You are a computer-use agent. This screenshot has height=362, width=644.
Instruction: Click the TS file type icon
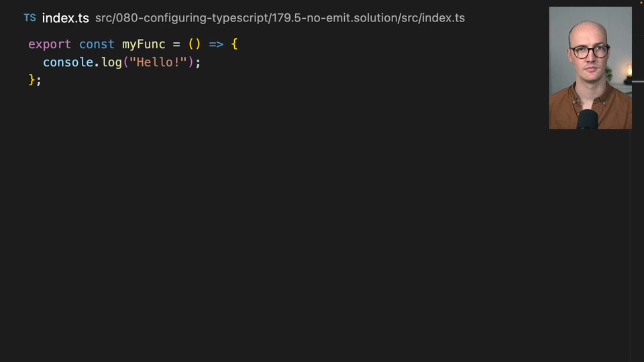[30, 17]
